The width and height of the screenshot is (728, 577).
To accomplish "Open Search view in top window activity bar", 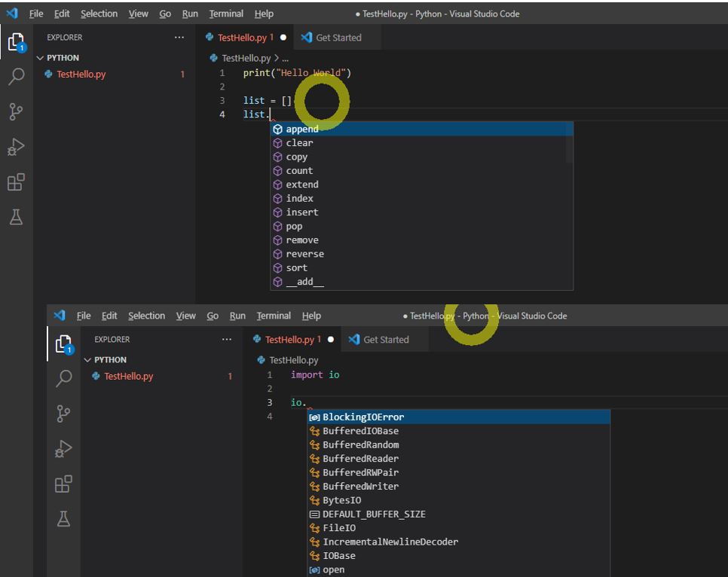I will (x=17, y=77).
